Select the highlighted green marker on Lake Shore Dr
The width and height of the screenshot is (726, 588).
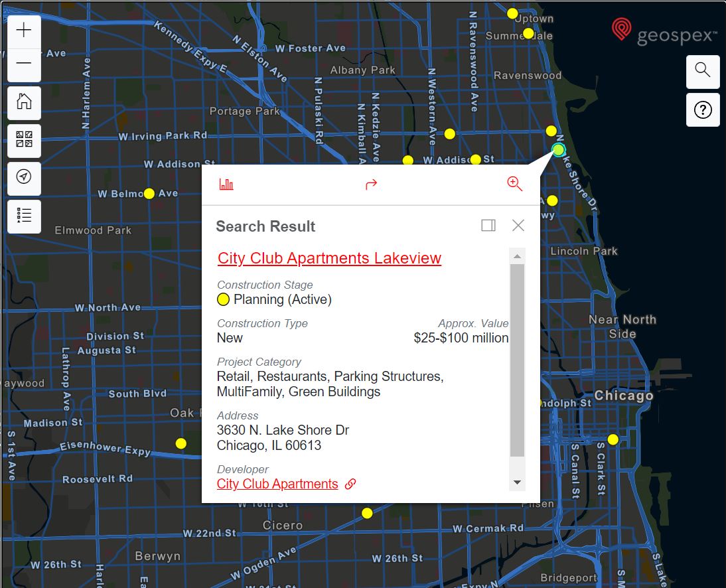[558, 149]
